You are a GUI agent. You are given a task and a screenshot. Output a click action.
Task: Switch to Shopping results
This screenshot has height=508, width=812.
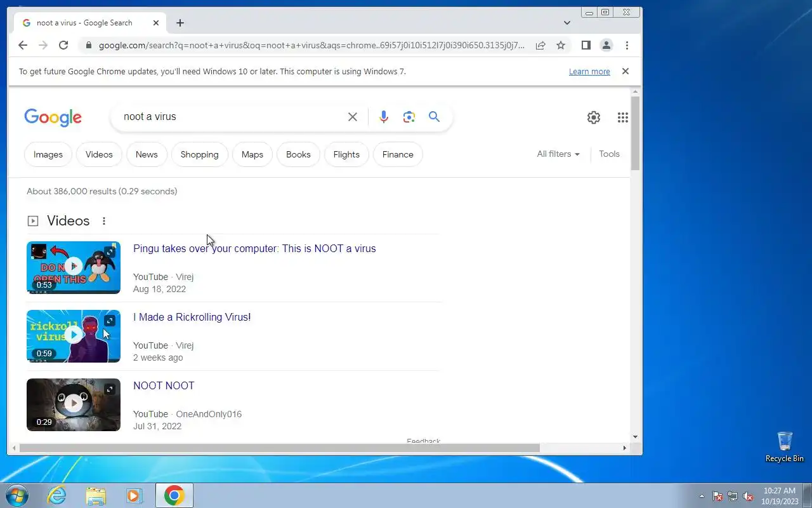[x=199, y=154]
